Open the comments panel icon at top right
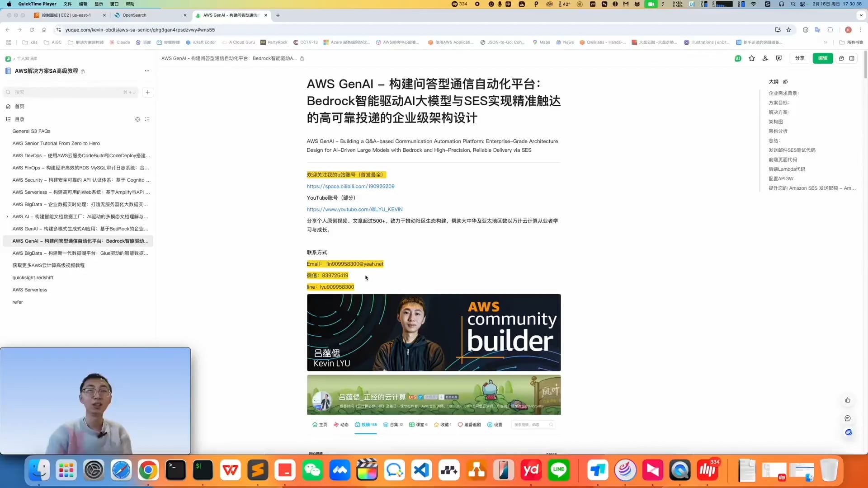 point(841,58)
